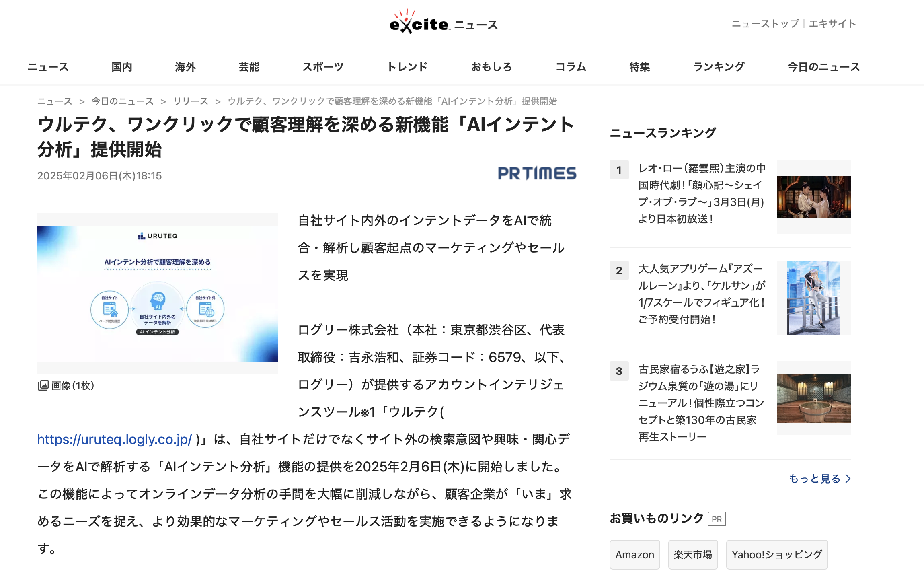The height and width of the screenshot is (572, 924).
Task: Click the article date 2025年02月06日(木)18:15
Action: point(99,176)
